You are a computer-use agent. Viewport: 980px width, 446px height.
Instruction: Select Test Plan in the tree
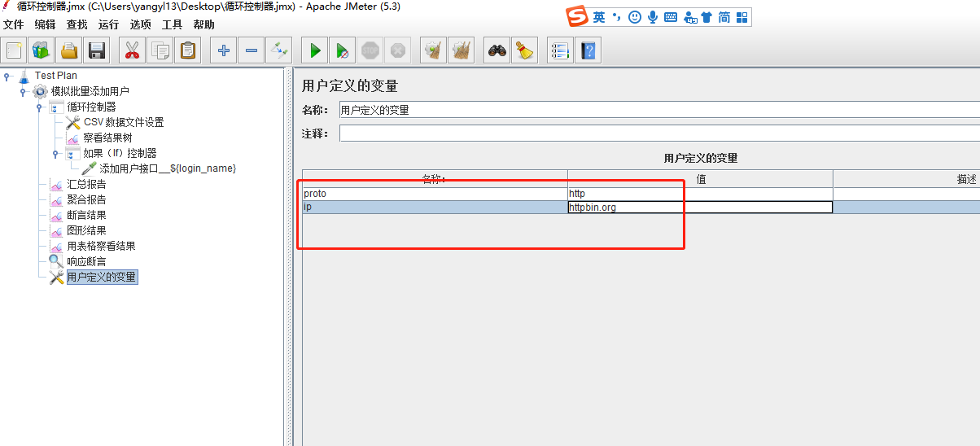55,76
